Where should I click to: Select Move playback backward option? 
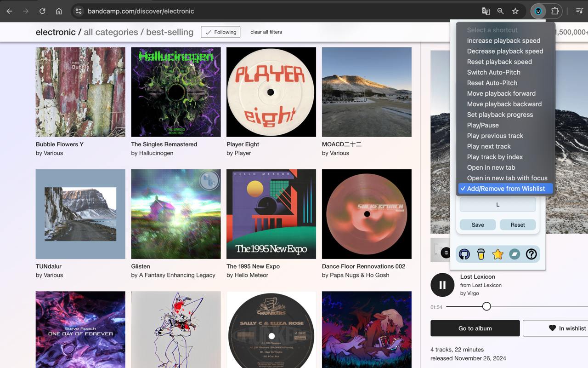click(505, 104)
